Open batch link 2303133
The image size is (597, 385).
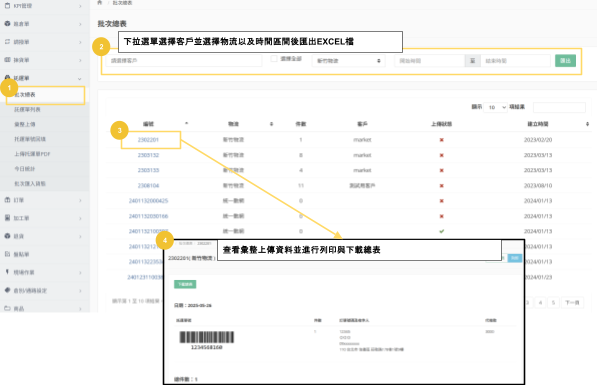point(148,170)
